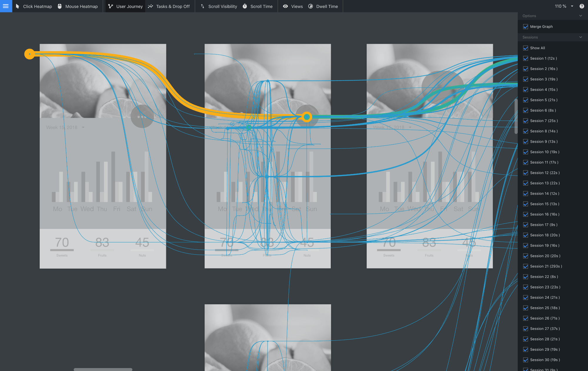Click the Dwell Time clock icon
Image resolution: width=588 pixels, height=371 pixels.
(310, 6)
